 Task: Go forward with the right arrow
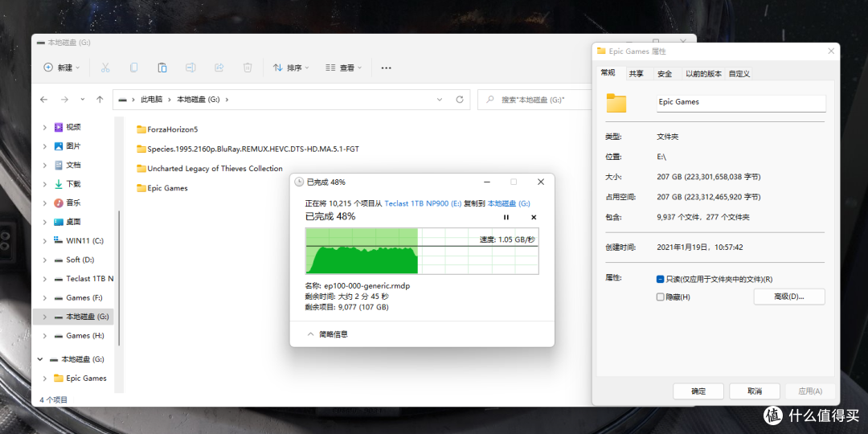tap(64, 100)
